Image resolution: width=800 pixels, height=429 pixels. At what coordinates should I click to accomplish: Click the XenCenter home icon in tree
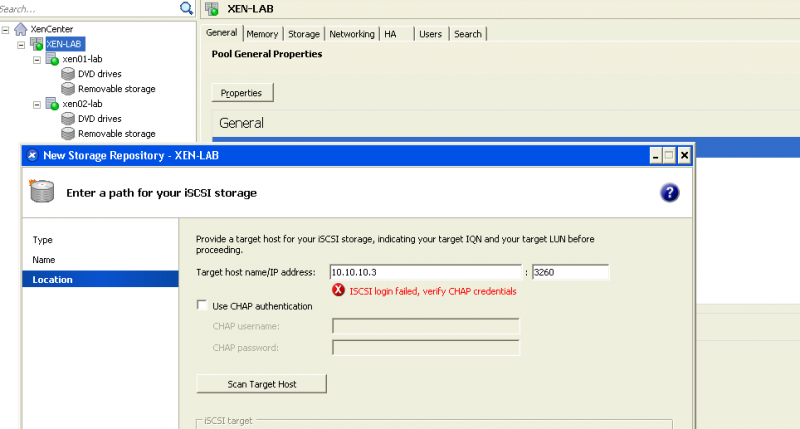click(x=21, y=30)
